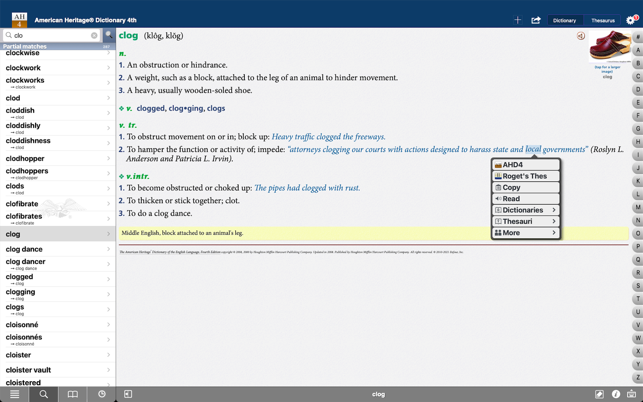Viewport: 643px width, 402px height.
Task: Click the 'Partial matches' list header
Action: [x=57, y=46]
